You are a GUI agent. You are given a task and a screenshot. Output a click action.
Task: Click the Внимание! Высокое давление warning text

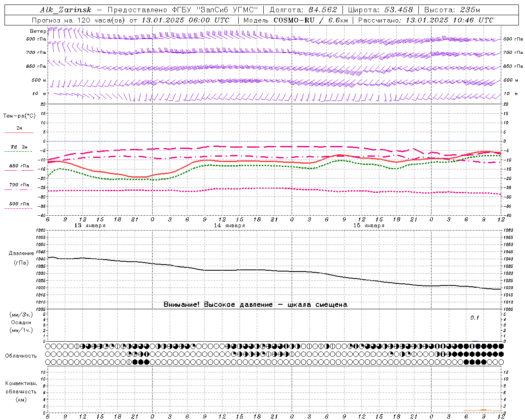pos(256,305)
